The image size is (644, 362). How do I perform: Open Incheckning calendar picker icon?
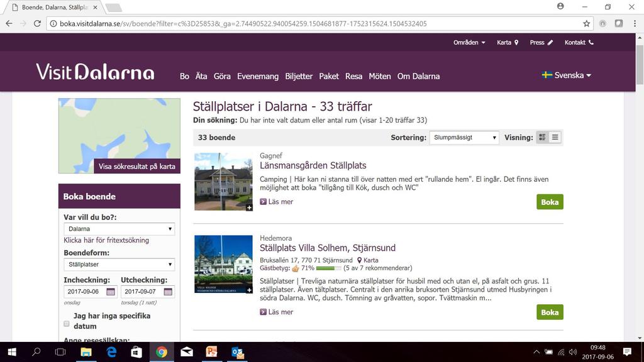[111, 292]
